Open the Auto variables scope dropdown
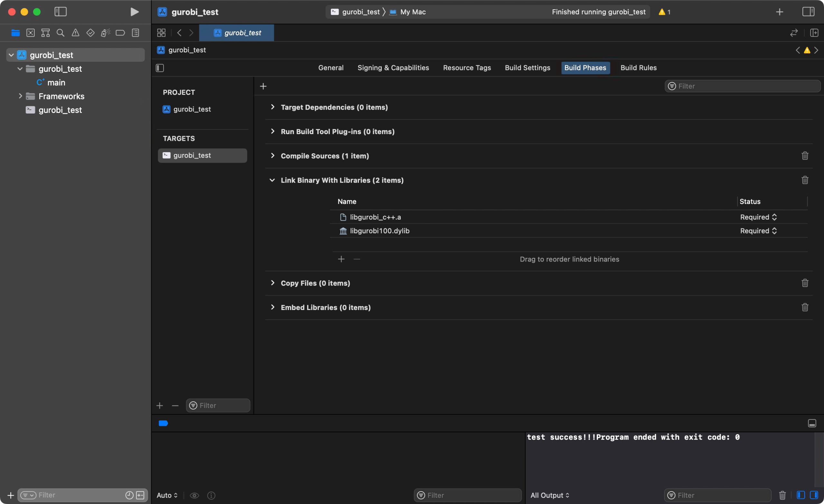 167,495
